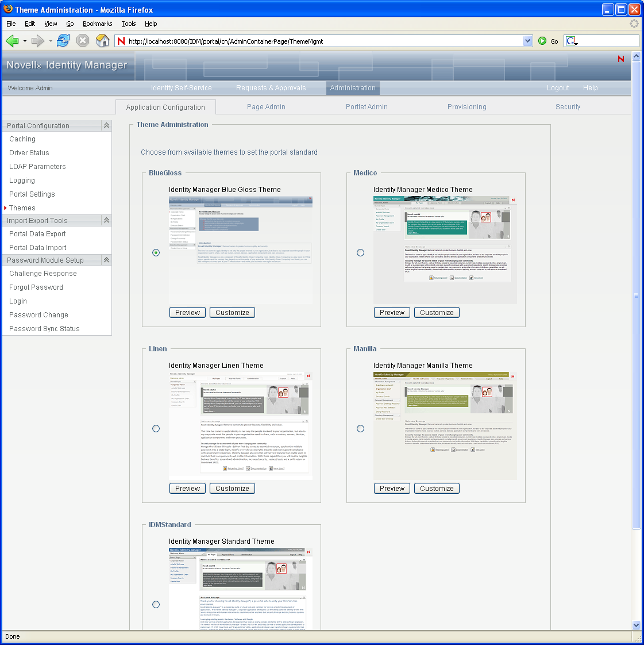Viewport: 644px width, 645px height.
Task: Collapse the Portal Configuration section
Action: pyautogui.click(x=106, y=125)
